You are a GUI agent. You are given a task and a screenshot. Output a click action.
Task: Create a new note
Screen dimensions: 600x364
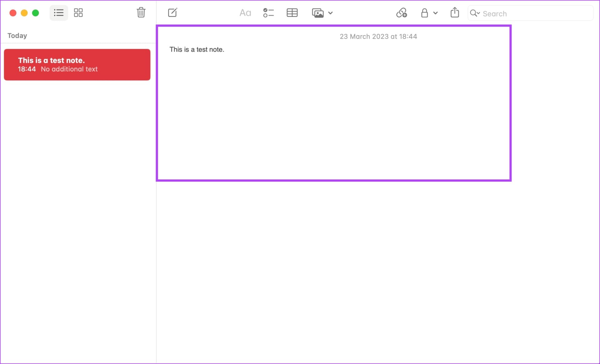pyautogui.click(x=172, y=12)
